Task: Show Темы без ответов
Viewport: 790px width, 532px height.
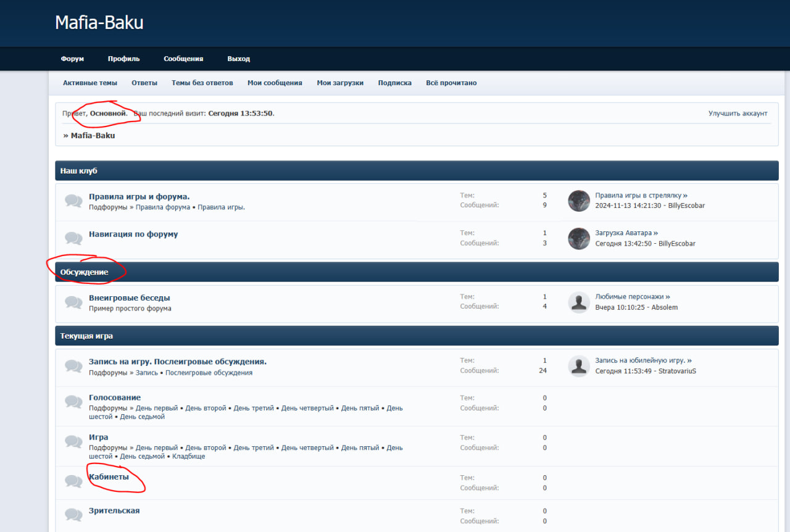Action: point(202,83)
